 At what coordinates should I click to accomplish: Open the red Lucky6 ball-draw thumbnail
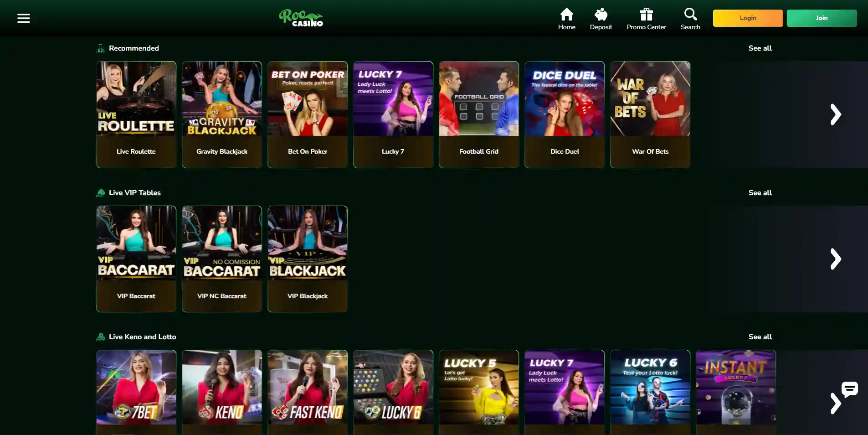[x=393, y=387]
